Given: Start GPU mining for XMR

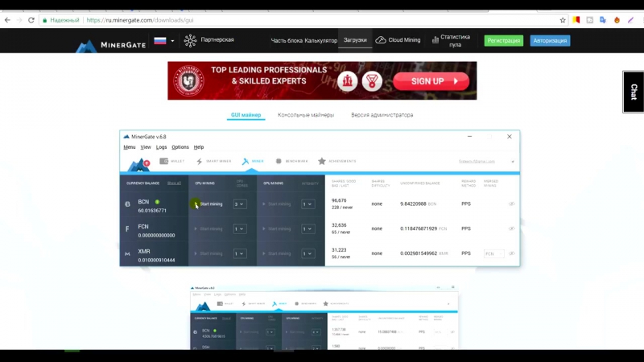Looking at the screenshot, I should 276,253.
